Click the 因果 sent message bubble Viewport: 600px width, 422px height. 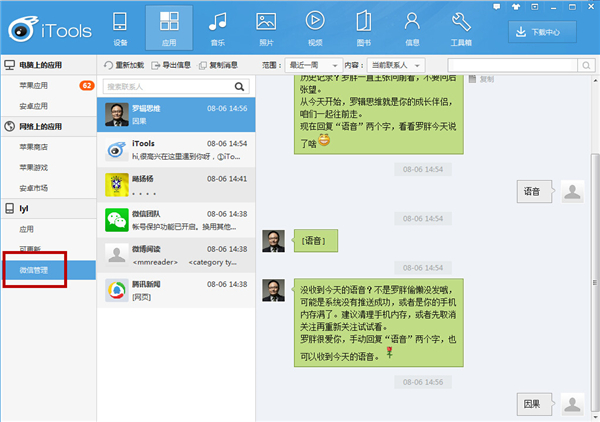(535, 404)
